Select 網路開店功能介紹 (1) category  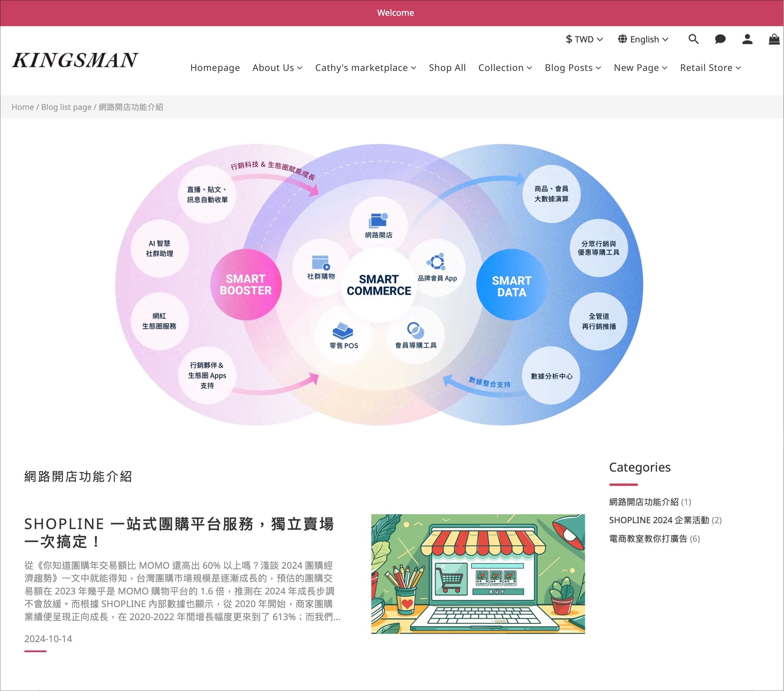tap(650, 502)
